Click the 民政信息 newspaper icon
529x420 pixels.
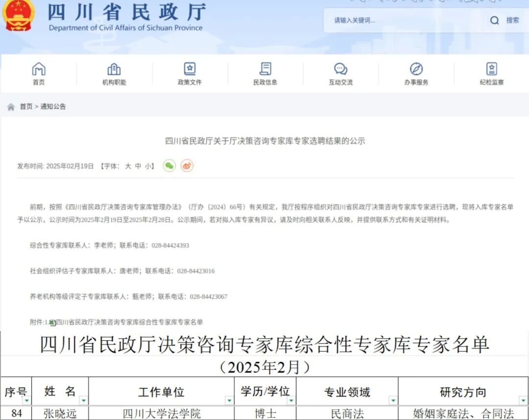[x=264, y=69]
